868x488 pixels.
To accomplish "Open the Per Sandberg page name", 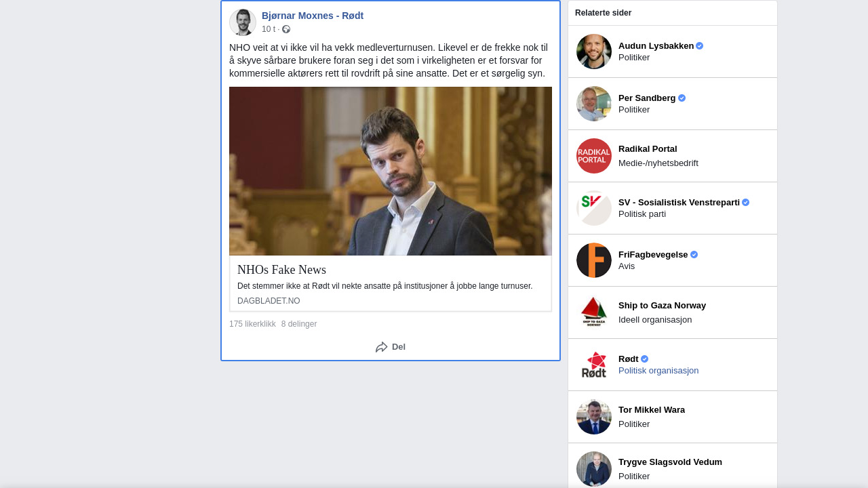I will point(647,98).
